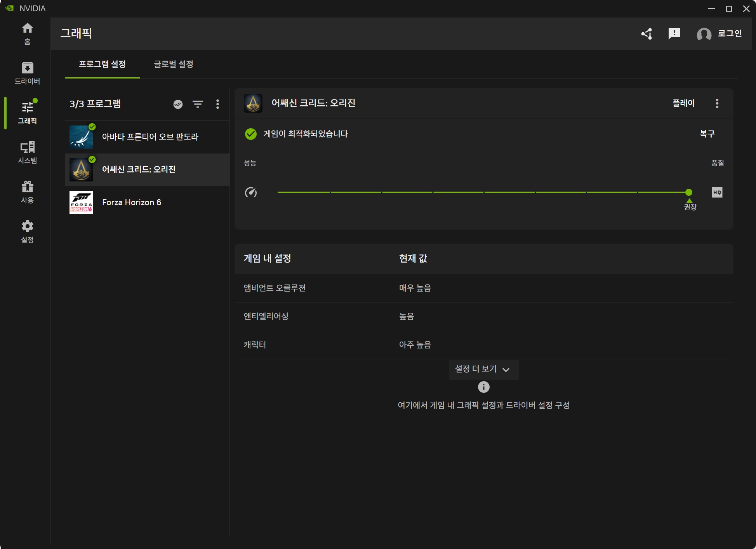Screen dimensions: 756x549
Task: Open the program list filter icon
Action: (198, 104)
